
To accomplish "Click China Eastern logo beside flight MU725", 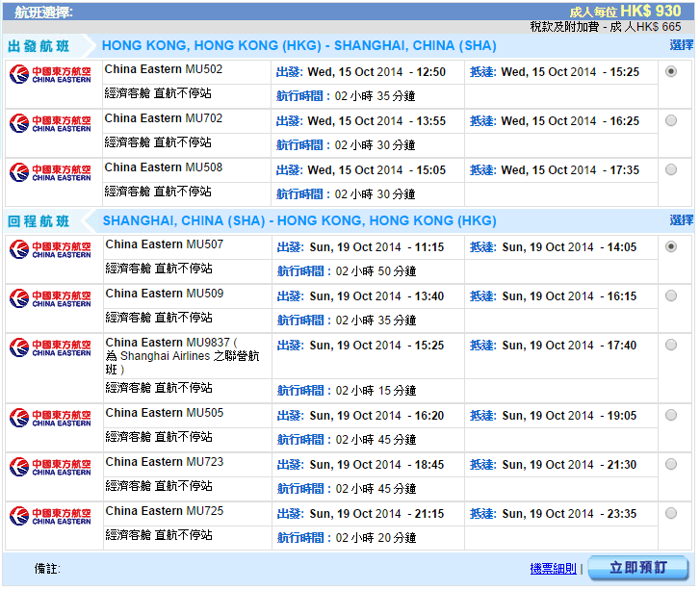I will (x=51, y=516).
